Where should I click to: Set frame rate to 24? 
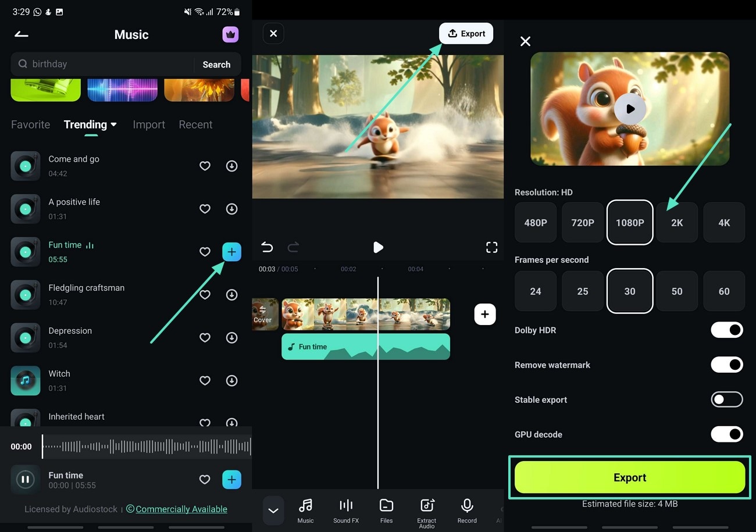536,291
